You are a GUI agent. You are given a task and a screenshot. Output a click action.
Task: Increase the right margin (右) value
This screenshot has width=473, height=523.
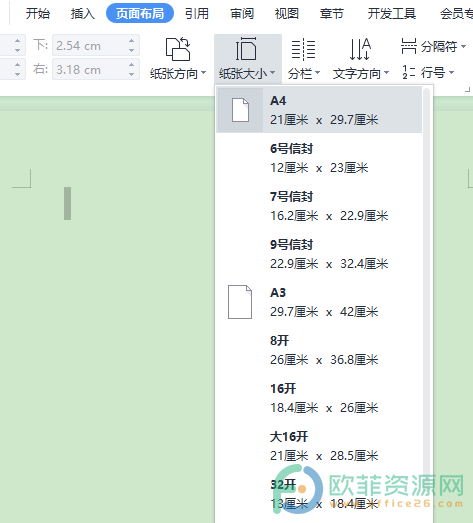[131, 65]
